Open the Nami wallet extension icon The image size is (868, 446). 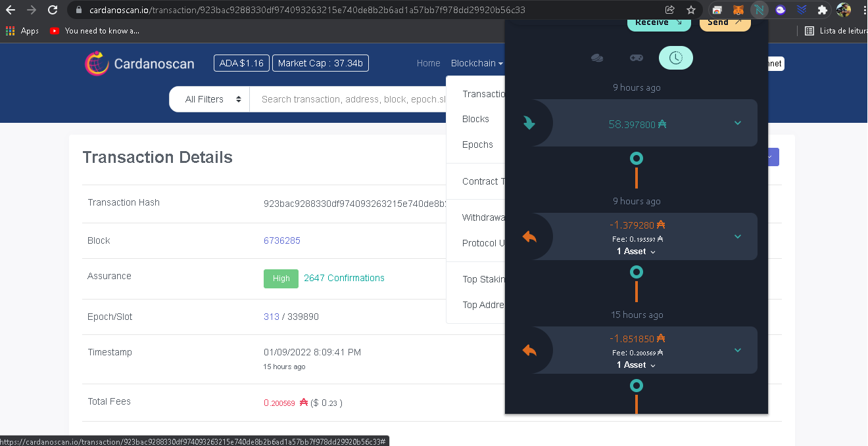[x=759, y=9]
